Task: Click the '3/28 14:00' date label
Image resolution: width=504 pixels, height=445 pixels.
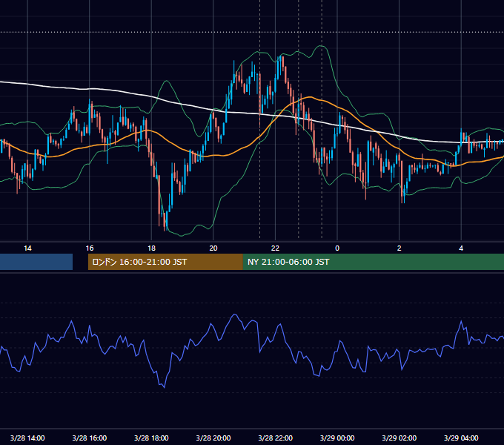Action: (x=27, y=438)
